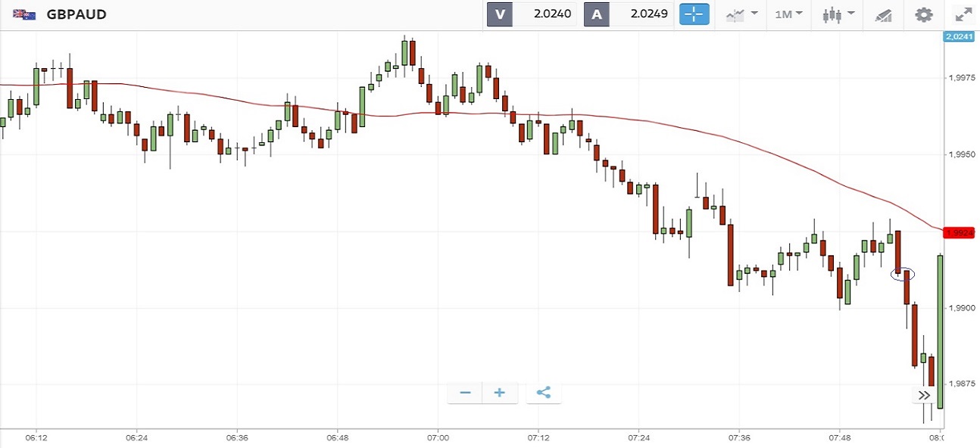Click the V sell price button
This screenshot has width=980, height=448.
tap(532, 14)
